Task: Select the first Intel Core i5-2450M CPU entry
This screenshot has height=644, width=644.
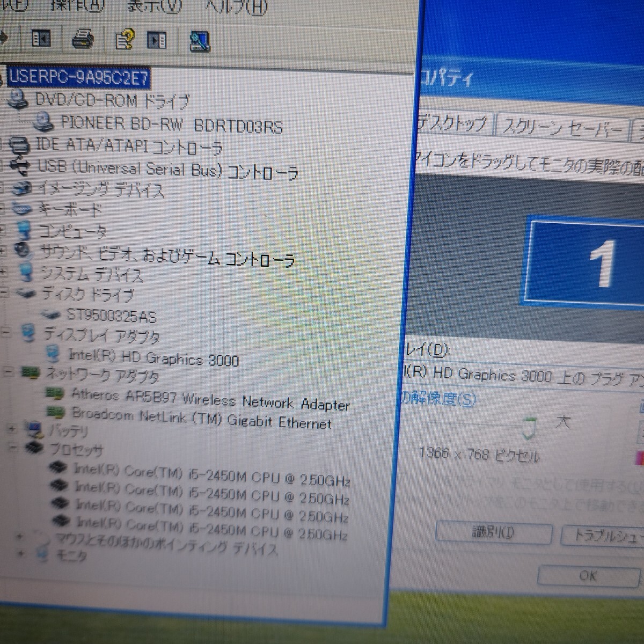Action: (212, 475)
